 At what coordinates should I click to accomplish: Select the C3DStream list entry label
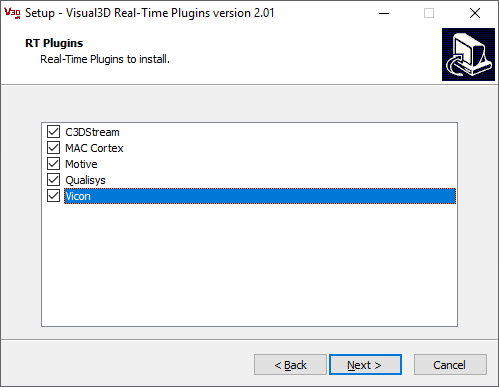coord(92,132)
